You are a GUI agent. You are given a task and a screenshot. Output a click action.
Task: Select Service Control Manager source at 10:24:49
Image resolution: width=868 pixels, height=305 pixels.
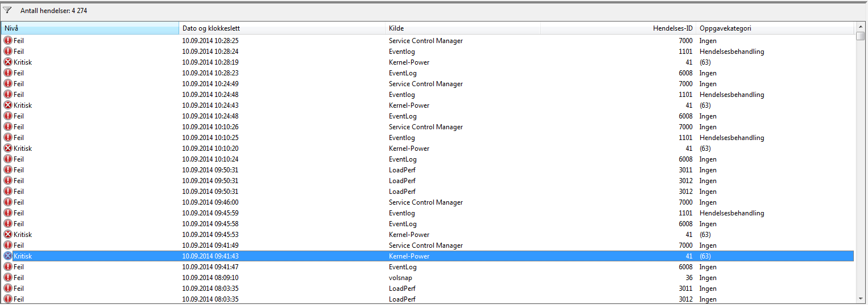tap(426, 84)
